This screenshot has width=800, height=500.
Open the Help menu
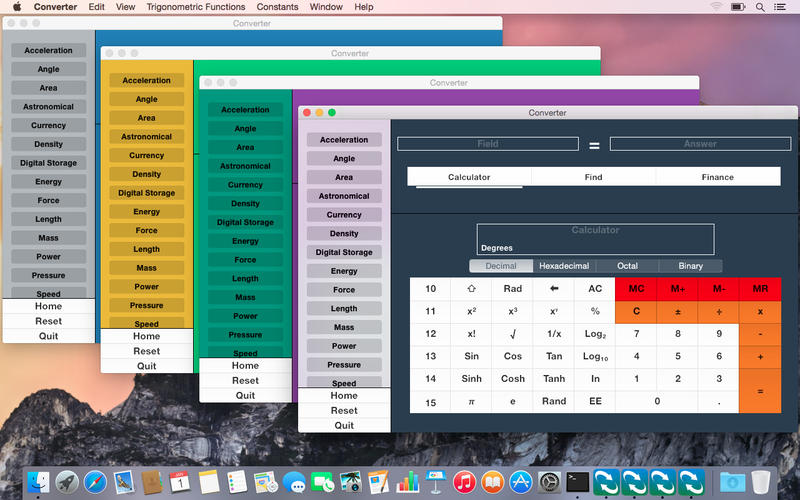tap(364, 7)
